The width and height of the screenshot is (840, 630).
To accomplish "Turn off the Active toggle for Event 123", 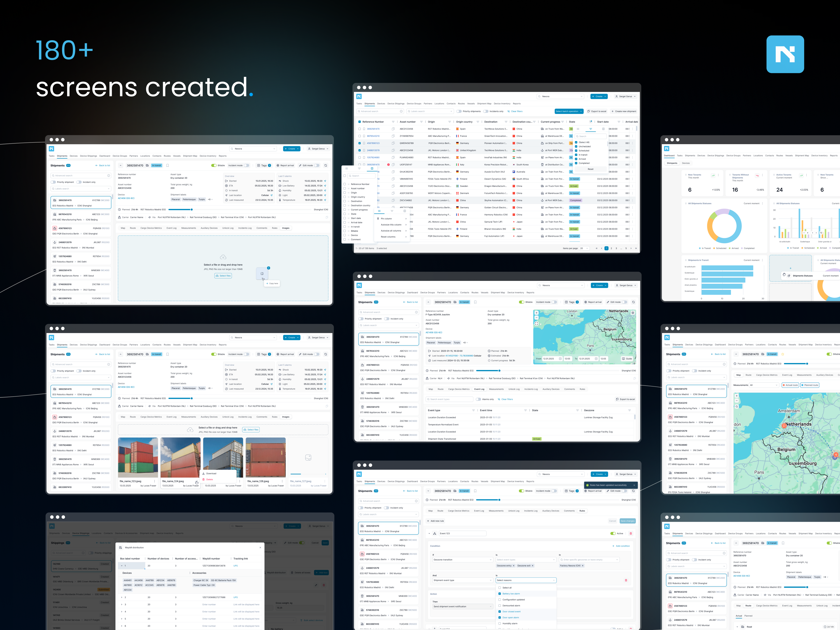I will click(613, 534).
